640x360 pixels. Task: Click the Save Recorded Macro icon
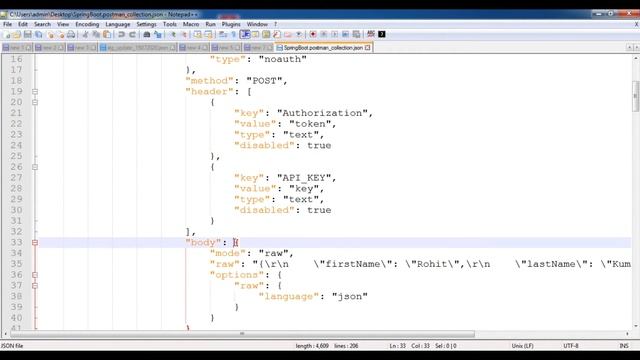(x=356, y=34)
